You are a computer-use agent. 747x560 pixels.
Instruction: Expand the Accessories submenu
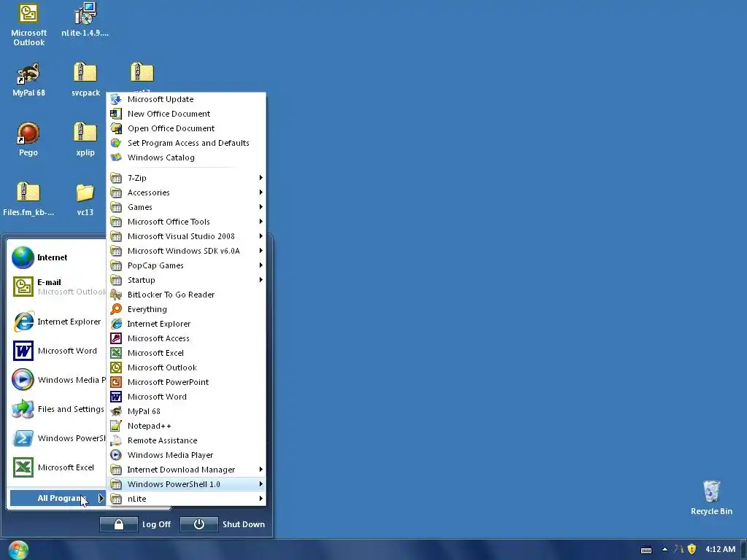186,192
